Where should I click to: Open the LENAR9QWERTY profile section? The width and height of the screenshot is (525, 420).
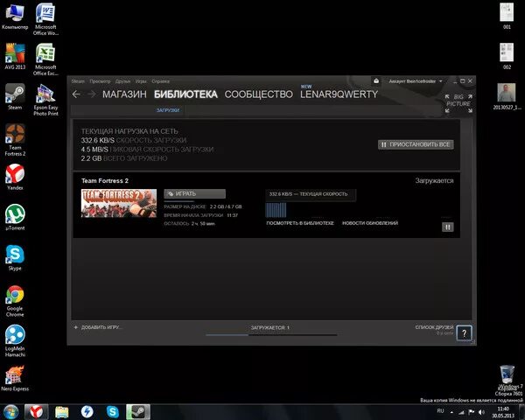[339, 94]
